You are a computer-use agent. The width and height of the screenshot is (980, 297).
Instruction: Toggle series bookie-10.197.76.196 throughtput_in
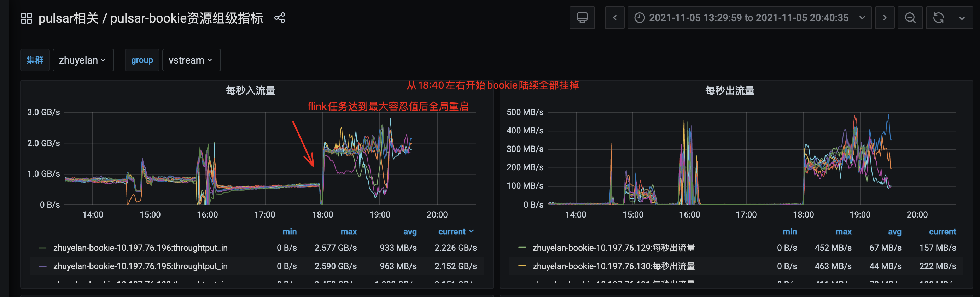140,248
